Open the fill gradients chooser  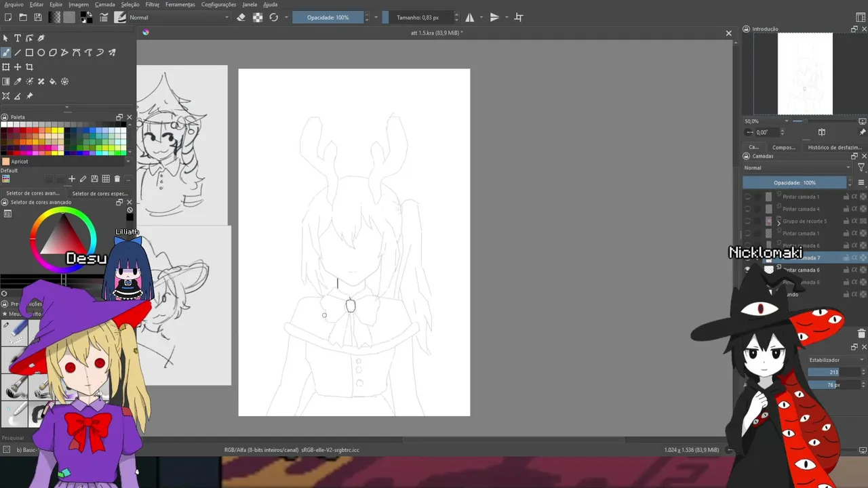click(x=55, y=18)
